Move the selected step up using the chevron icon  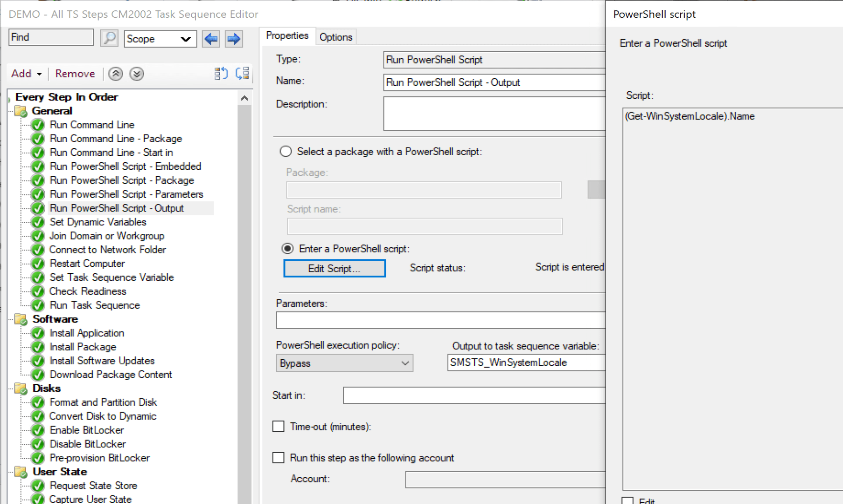pos(115,73)
